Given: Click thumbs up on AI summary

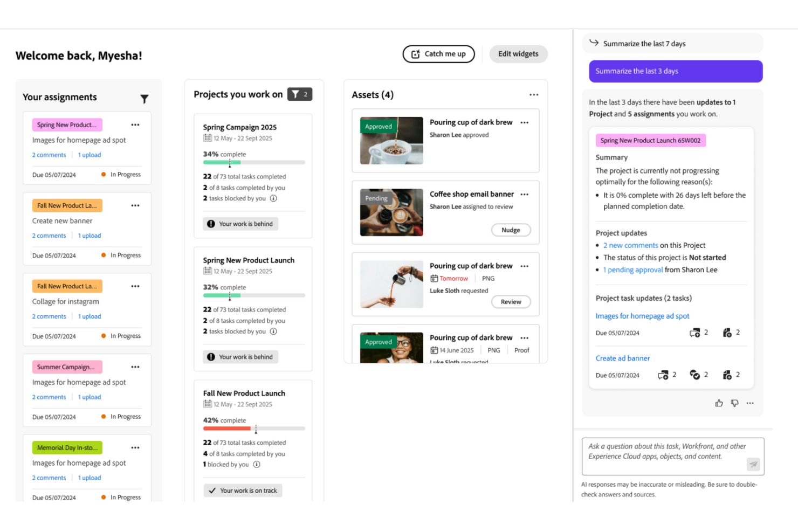Looking at the screenshot, I should (719, 403).
